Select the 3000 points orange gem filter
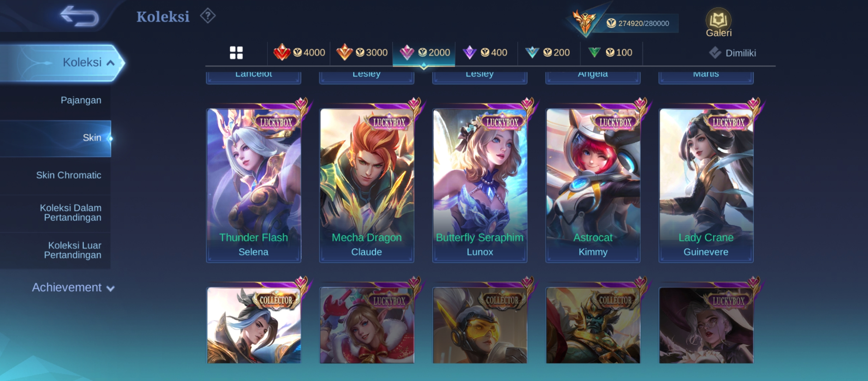 pos(362,53)
